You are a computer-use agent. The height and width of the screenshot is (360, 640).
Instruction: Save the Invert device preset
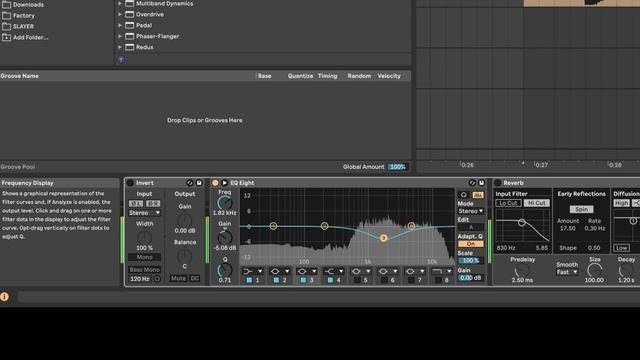[x=199, y=183]
